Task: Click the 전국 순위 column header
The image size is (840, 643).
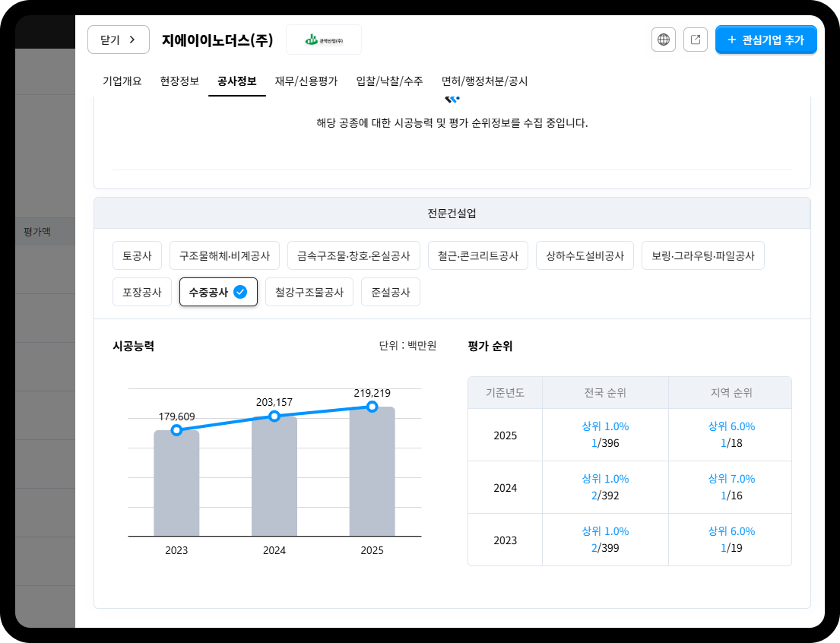Action: 605,393
